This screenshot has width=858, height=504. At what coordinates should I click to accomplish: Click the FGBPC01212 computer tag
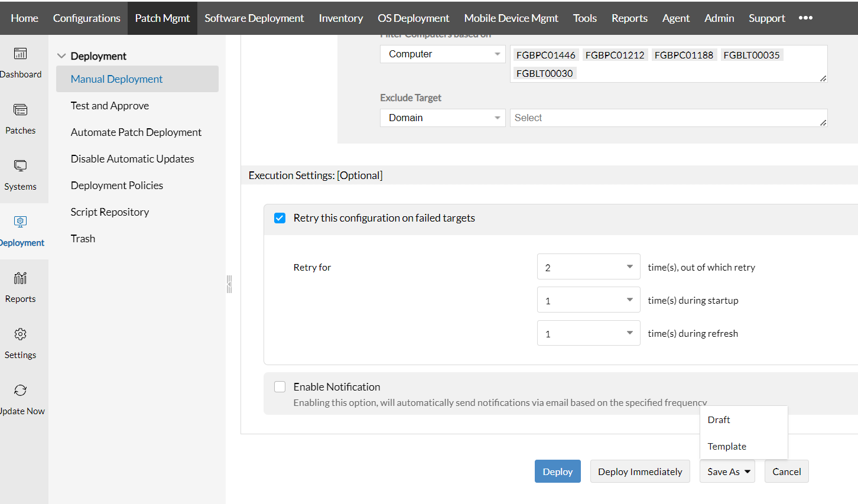[x=615, y=55]
